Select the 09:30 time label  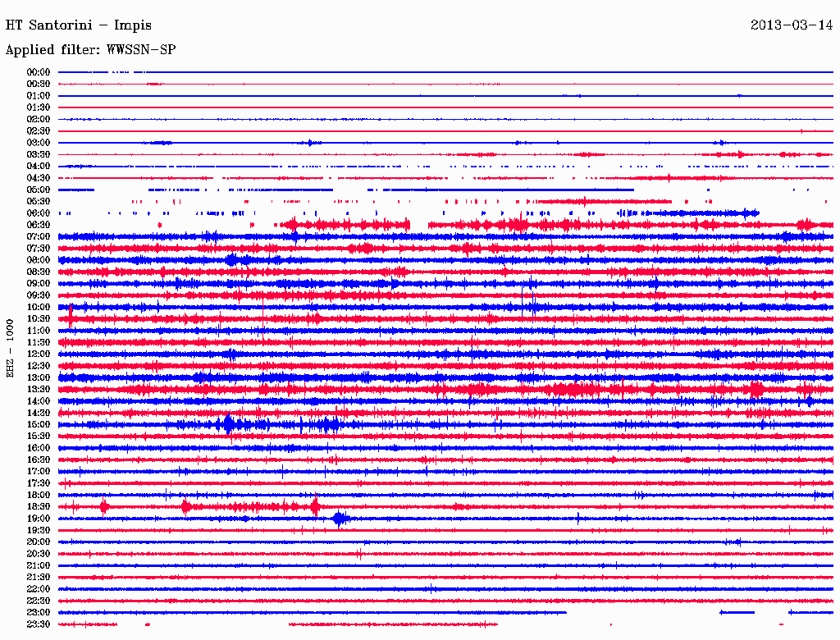tap(39, 295)
